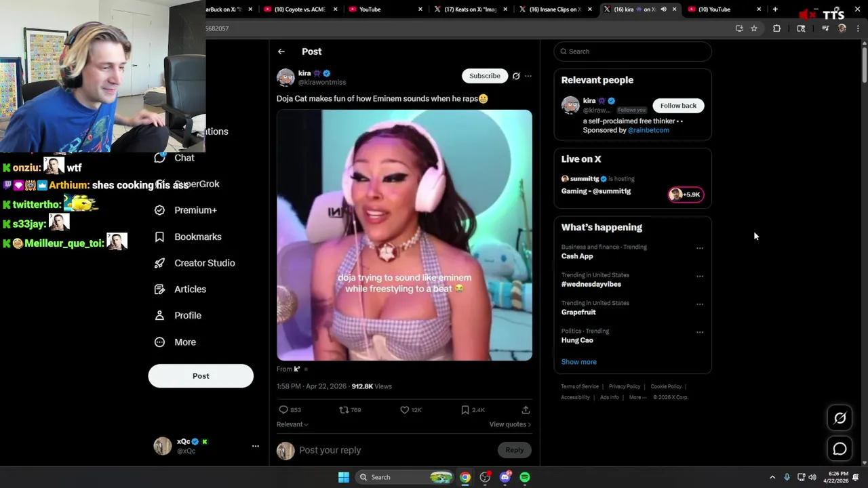
Task: Open more options for Grapefruit trend
Action: tap(700, 304)
